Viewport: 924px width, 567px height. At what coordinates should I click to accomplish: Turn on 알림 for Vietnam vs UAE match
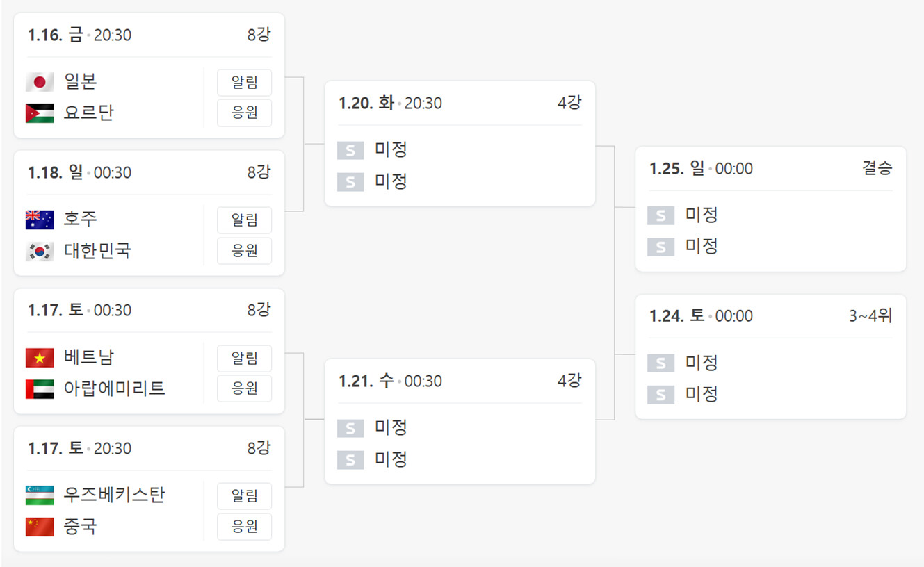[x=244, y=359]
